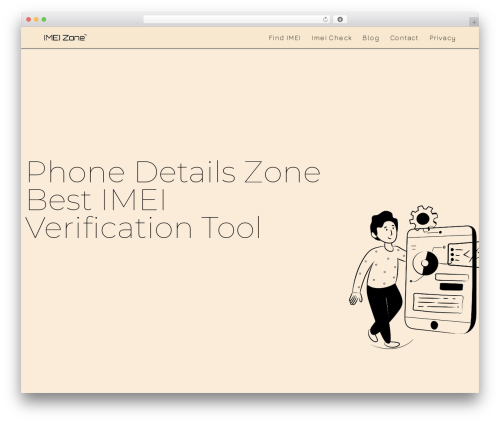
Task: Click the browser address bar
Action: point(237,19)
